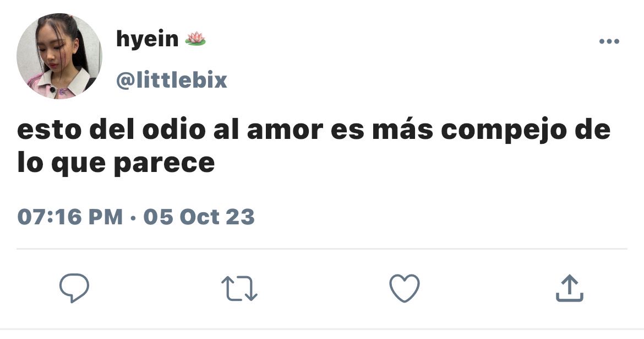The height and width of the screenshot is (339, 644).
Task: Click the word odio in the tweet
Action: point(174,129)
